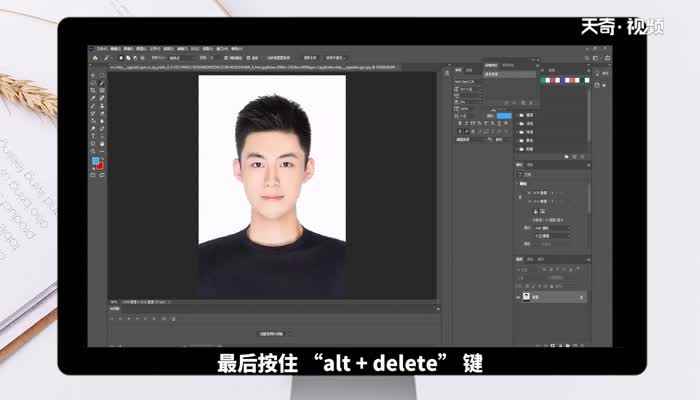Image resolution: width=700 pixels, height=400 pixels.
Task: Select the Path Selection tool
Action: click(x=102, y=136)
